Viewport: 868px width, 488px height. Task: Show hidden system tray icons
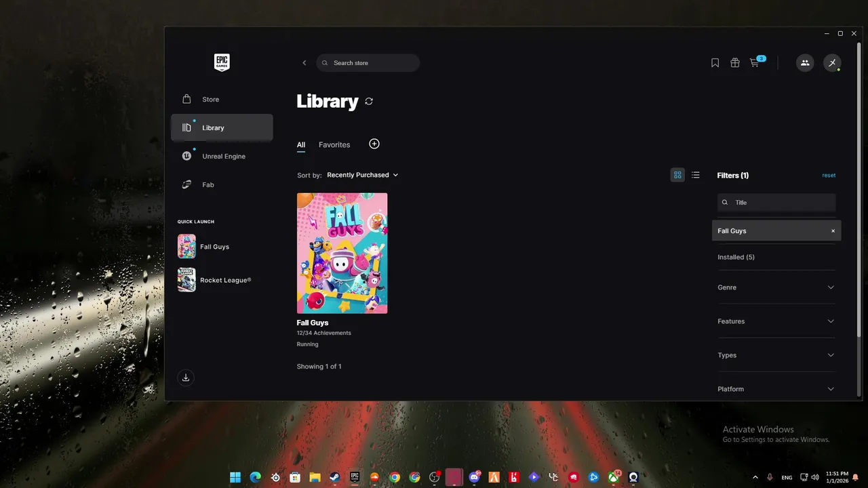[x=755, y=477]
